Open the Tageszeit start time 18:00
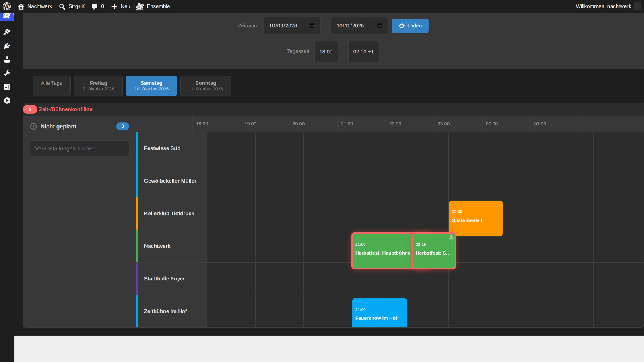 [326, 51]
